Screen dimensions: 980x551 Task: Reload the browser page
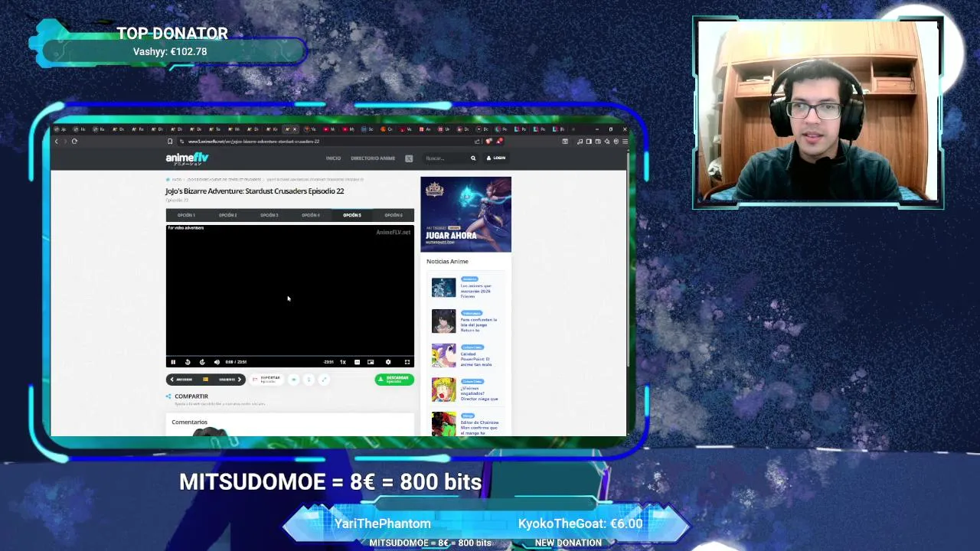(x=74, y=142)
